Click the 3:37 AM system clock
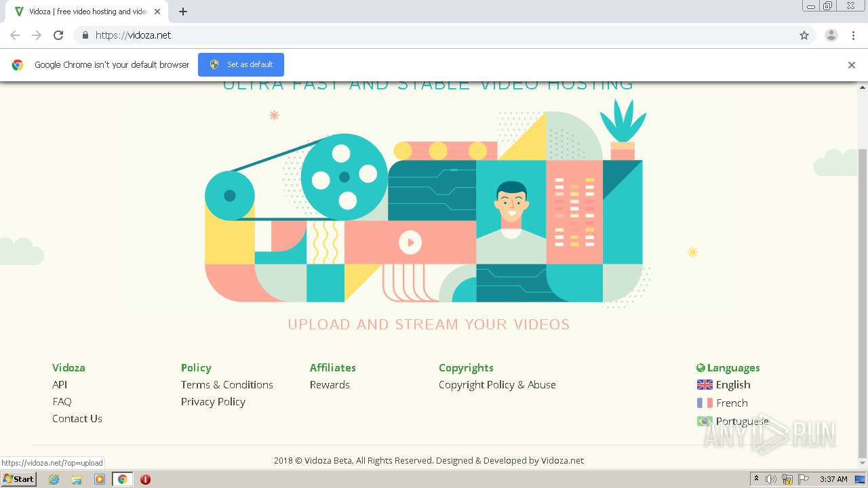 833,479
